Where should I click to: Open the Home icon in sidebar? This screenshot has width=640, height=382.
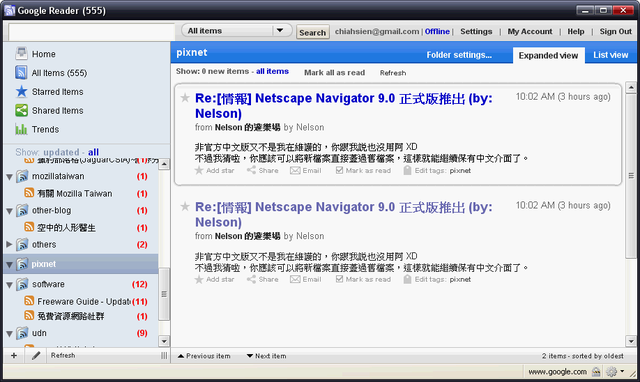tap(21, 53)
